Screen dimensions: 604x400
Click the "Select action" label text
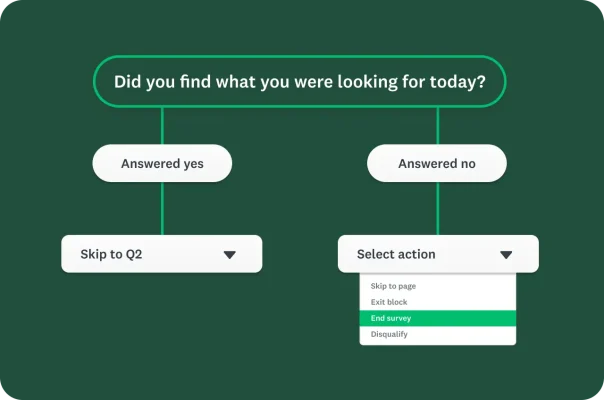click(396, 255)
